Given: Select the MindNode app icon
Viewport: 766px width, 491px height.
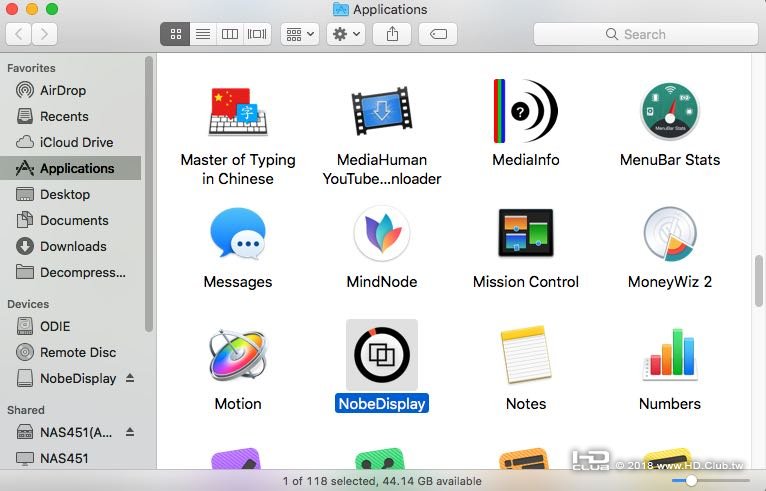Looking at the screenshot, I should [382, 233].
